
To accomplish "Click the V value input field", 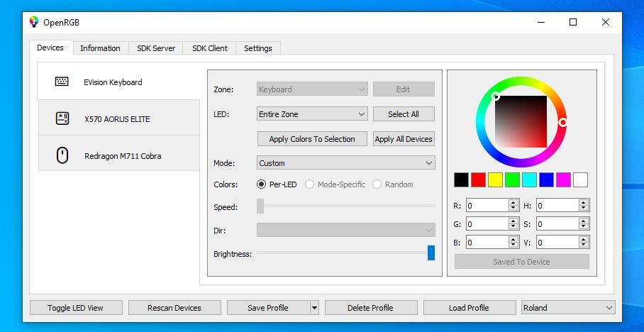I will click(557, 243).
